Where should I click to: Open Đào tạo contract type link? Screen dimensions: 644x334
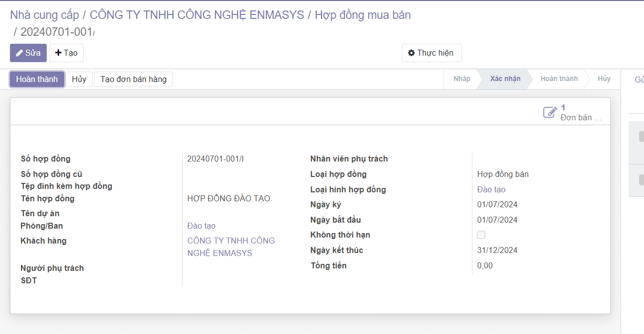pos(491,190)
